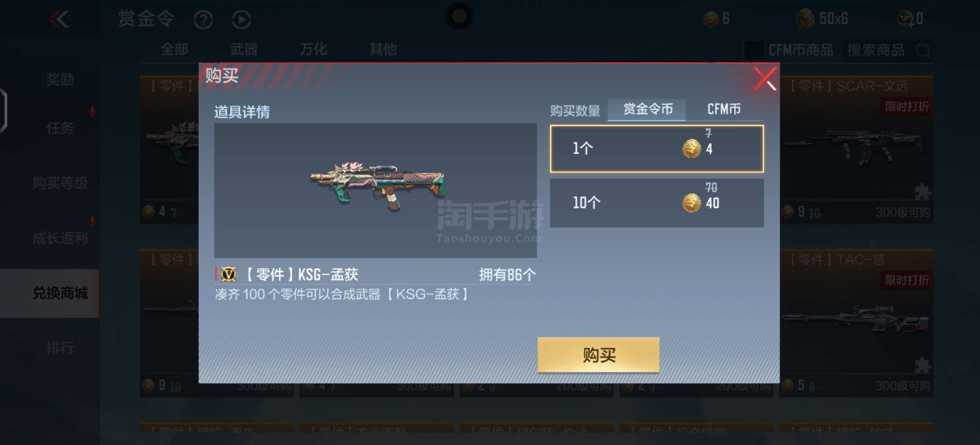Close the purchase dialog with red X
The height and width of the screenshot is (445, 980).
[x=765, y=78]
